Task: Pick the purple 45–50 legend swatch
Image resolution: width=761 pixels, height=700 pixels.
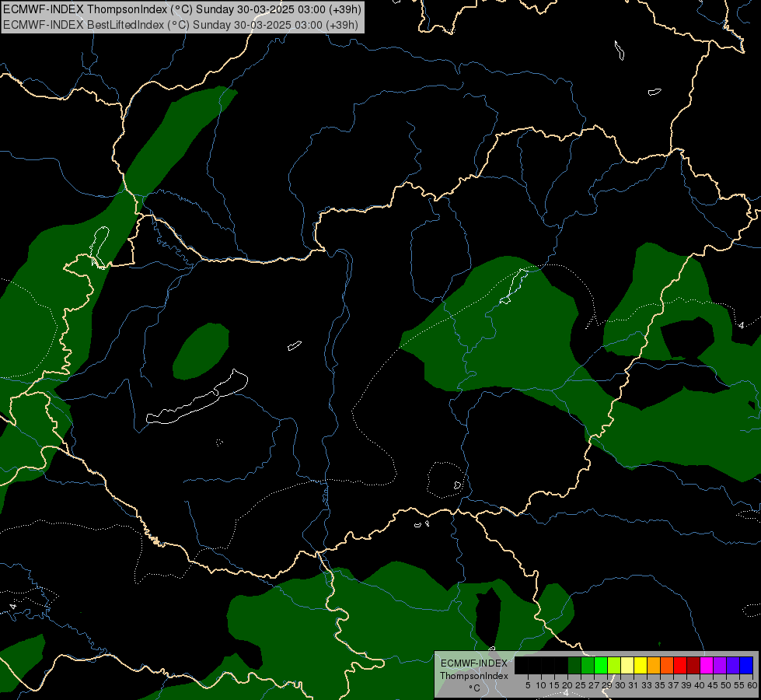Action: [719, 665]
